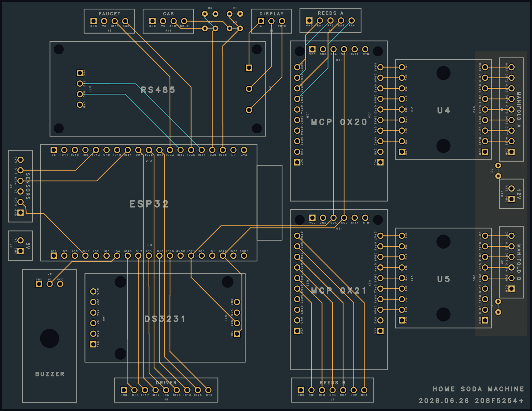
Task: Select the GND square pad on 12V connector
Action: (x=511, y=199)
